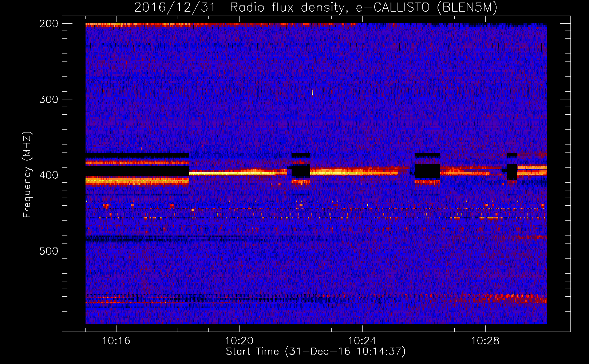The height and width of the screenshot is (364, 589).
Task: Click the 'Frequency (MHZ)' axis label
Action: pos(27,174)
